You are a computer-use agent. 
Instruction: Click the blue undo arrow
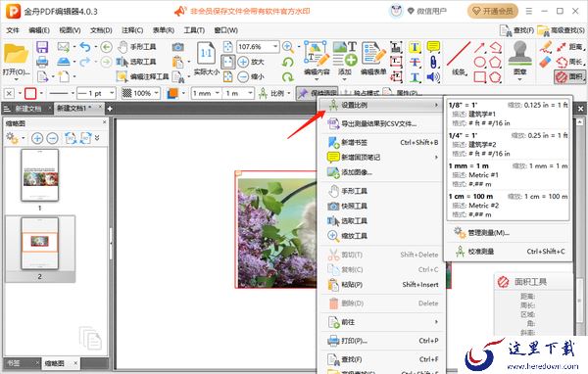click(85, 47)
